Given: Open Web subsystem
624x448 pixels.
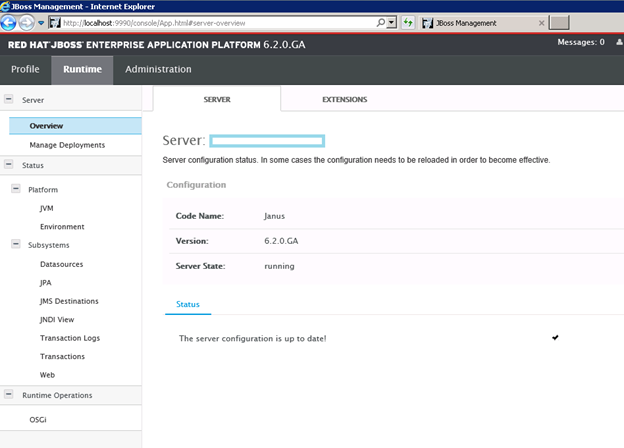Looking at the screenshot, I should [47, 375].
